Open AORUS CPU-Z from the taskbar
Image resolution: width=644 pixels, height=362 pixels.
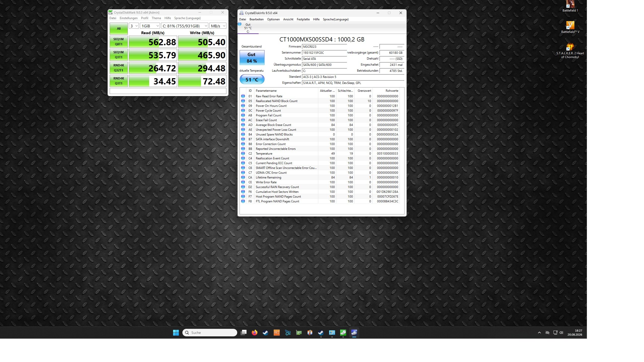pos(276,333)
